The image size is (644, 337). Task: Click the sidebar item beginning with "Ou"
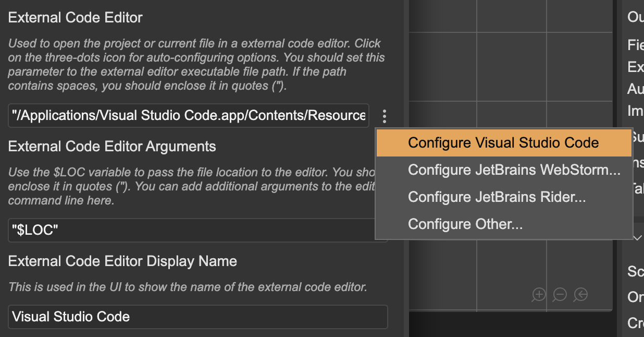tap(635, 17)
